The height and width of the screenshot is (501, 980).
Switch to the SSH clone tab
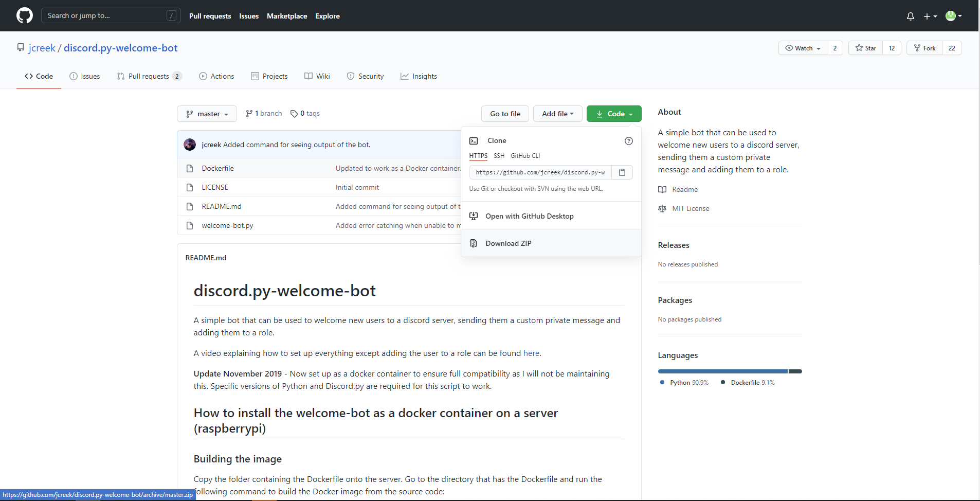(499, 155)
